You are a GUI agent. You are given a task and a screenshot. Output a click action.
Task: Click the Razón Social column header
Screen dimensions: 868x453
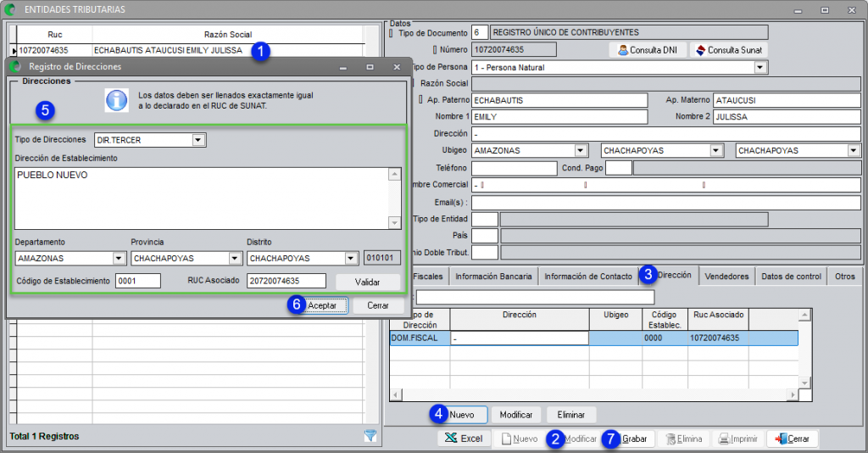[x=227, y=34]
